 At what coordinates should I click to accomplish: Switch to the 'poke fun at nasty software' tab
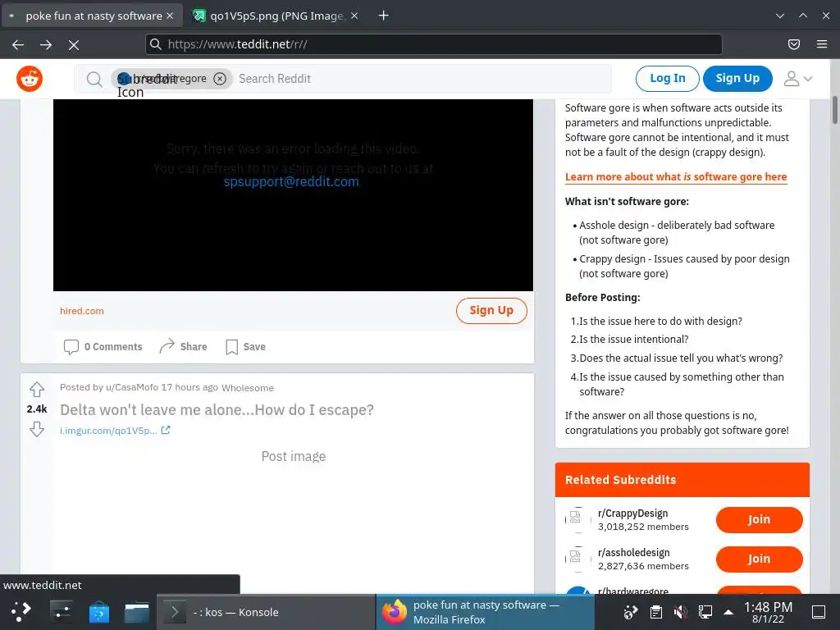(91, 16)
